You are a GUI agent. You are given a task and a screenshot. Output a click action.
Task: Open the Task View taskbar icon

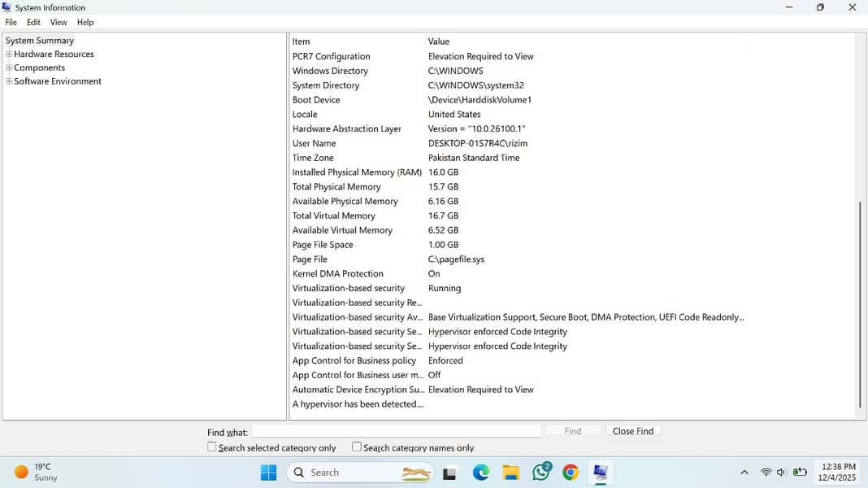point(450,473)
